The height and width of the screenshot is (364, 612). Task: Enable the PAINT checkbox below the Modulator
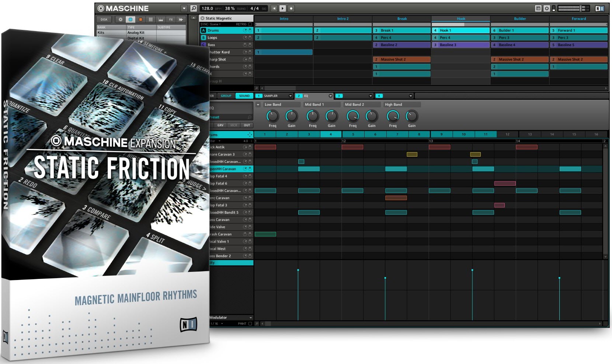click(x=250, y=324)
